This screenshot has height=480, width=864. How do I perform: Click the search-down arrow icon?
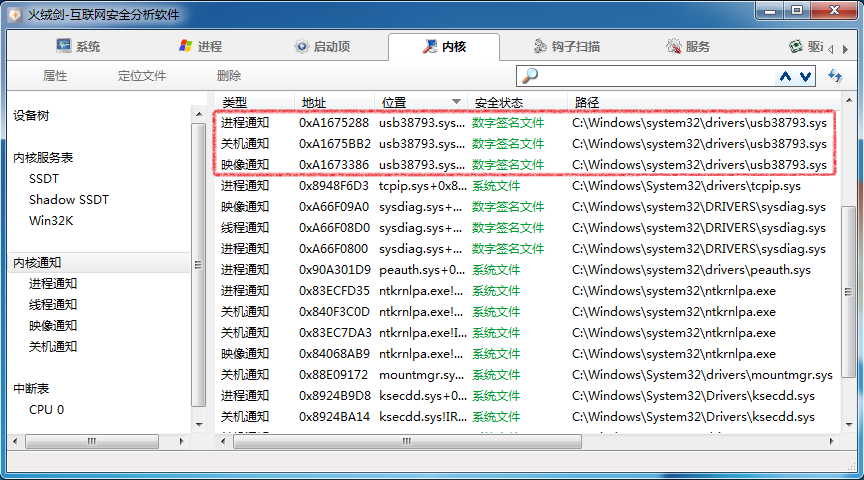pos(804,76)
